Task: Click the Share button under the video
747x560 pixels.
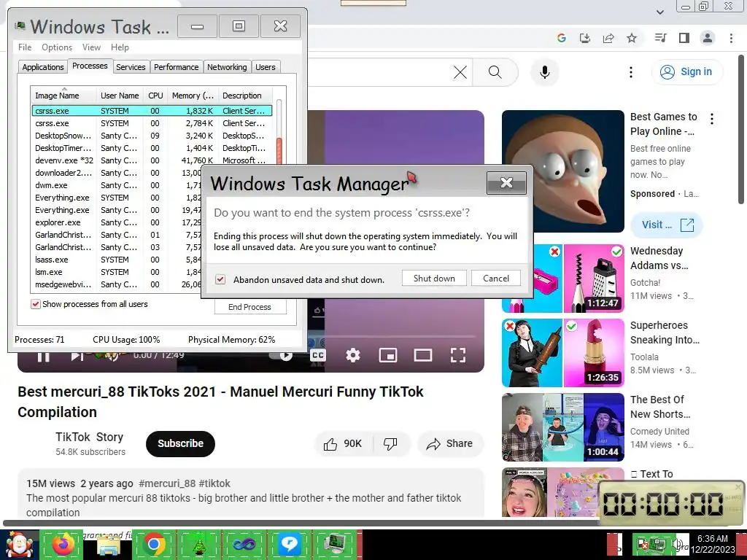Action: [x=450, y=444]
